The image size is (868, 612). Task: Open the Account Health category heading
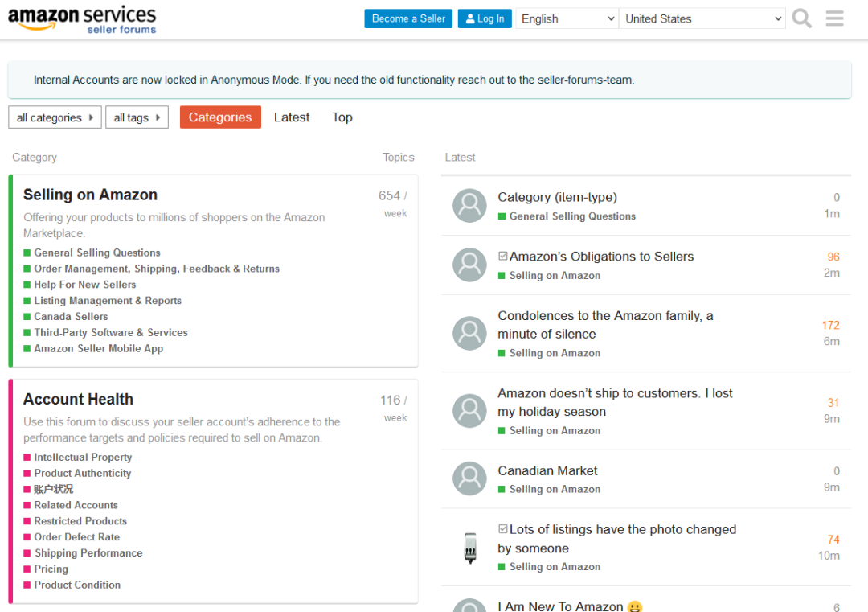click(78, 400)
